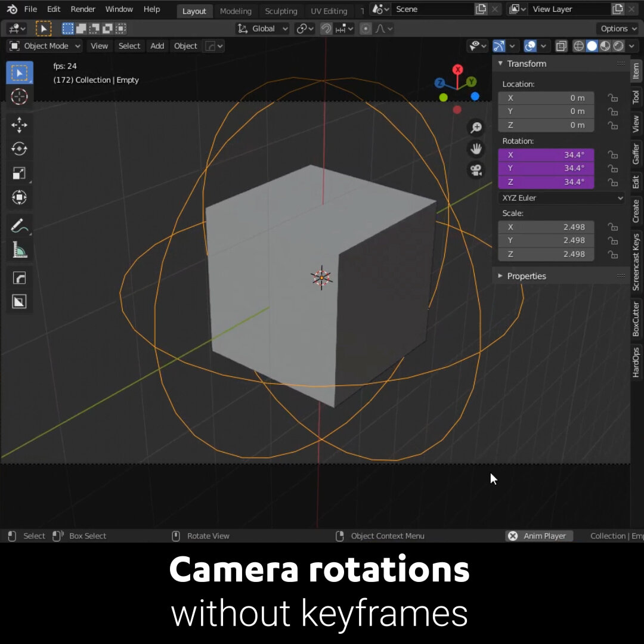The height and width of the screenshot is (644, 644).
Task: Open the Render menu
Action: coord(82,9)
